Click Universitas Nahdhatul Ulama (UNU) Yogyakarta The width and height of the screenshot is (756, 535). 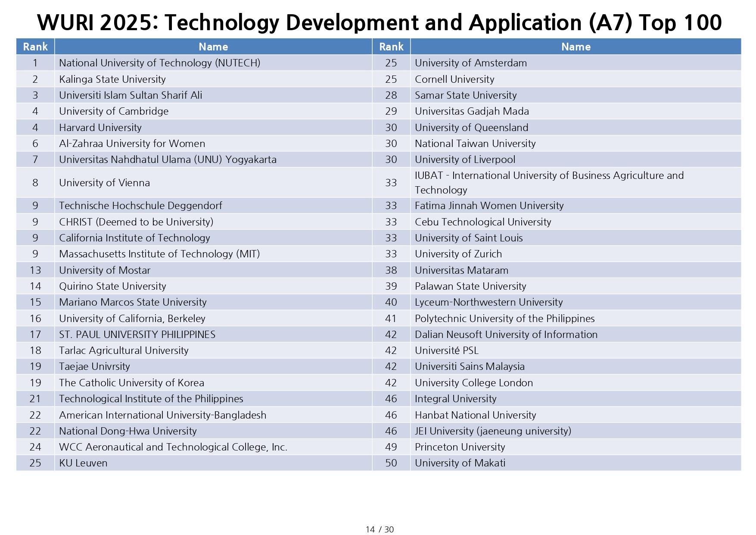click(168, 160)
